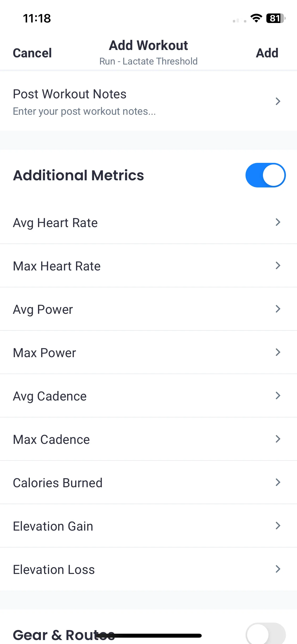Open the Elevation Loss row

148,569
